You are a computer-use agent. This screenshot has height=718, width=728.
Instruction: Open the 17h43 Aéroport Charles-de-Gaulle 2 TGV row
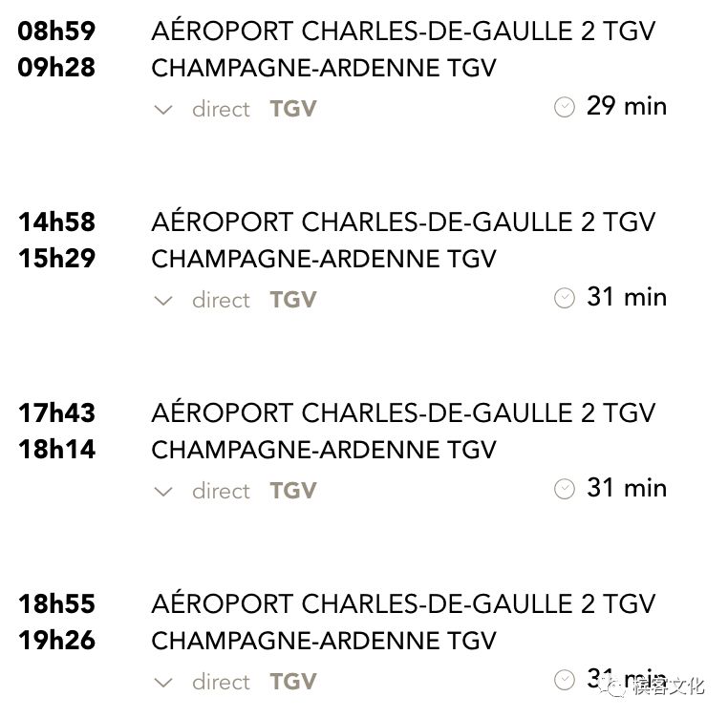pyautogui.click(x=403, y=412)
